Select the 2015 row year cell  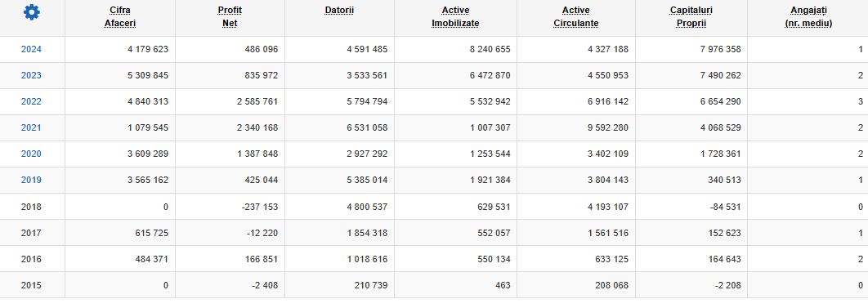(31, 286)
